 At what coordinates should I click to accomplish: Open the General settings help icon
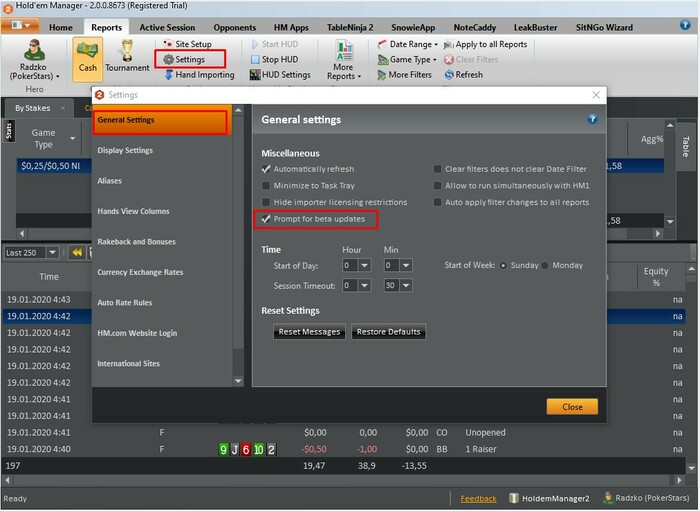pos(592,119)
